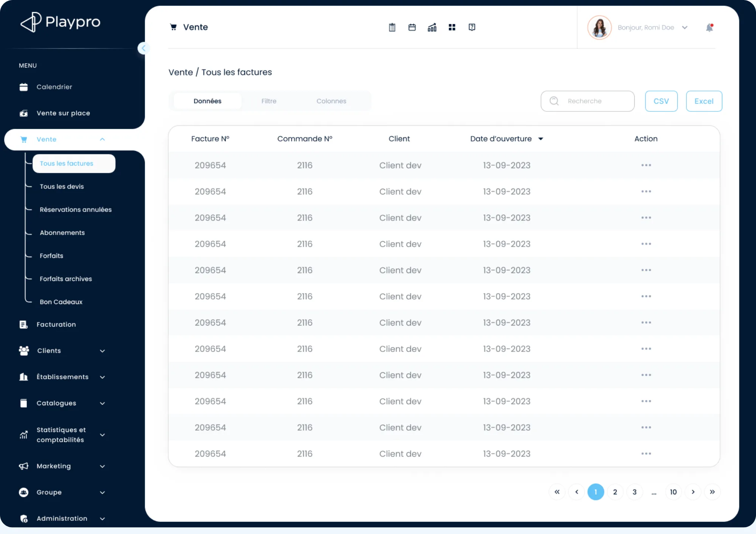Export the table as CSV
This screenshot has height=534, width=756.
(x=661, y=101)
